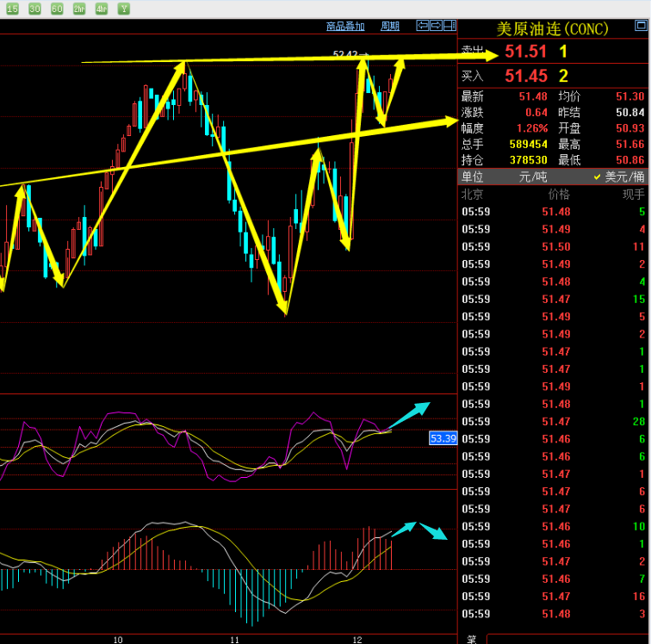Screen dimensions: 651x644
Task: Click the green Y period icon
Action: (x=124, y=9)
